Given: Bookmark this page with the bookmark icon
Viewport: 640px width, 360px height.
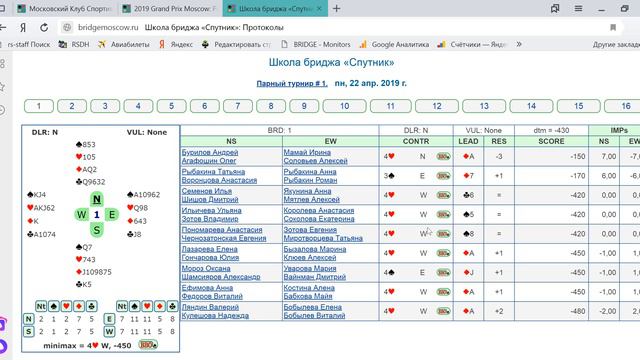Looking at the screenshot, I should [613, 27].
